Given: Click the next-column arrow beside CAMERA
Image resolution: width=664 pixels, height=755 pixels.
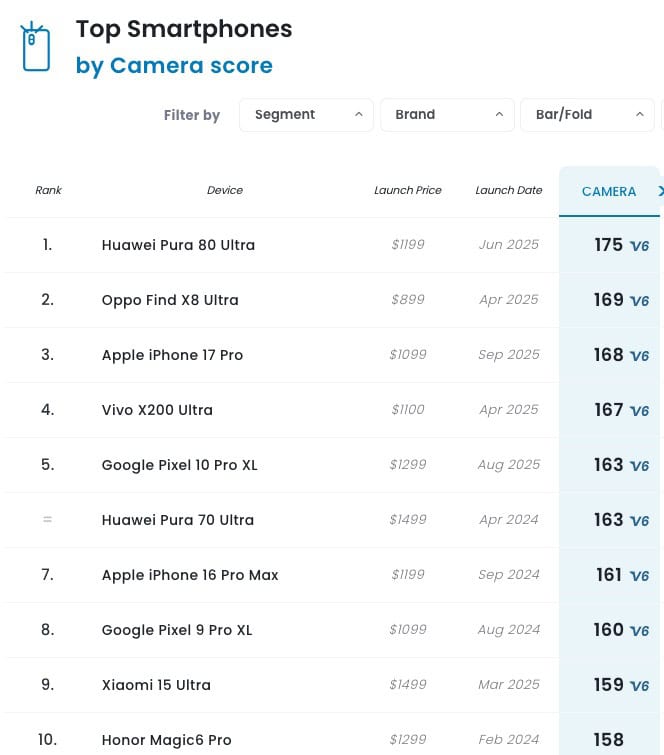Looking at the screenshot, I should pyautogui.click(x=659, y=191).
